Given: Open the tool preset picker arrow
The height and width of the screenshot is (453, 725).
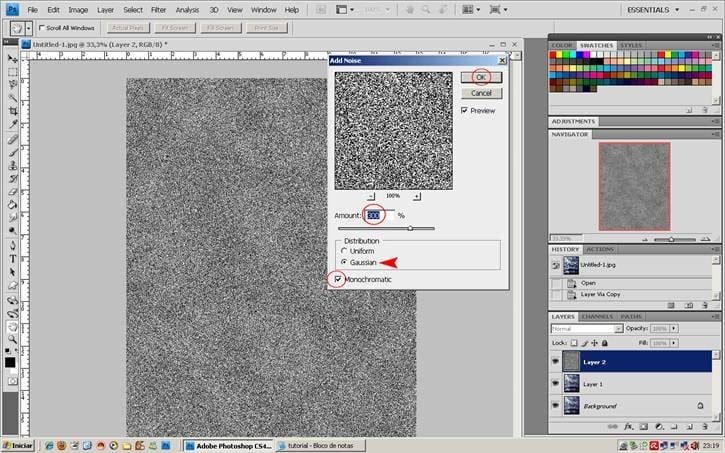Looking at the screenshot, I should coord(29,28).
